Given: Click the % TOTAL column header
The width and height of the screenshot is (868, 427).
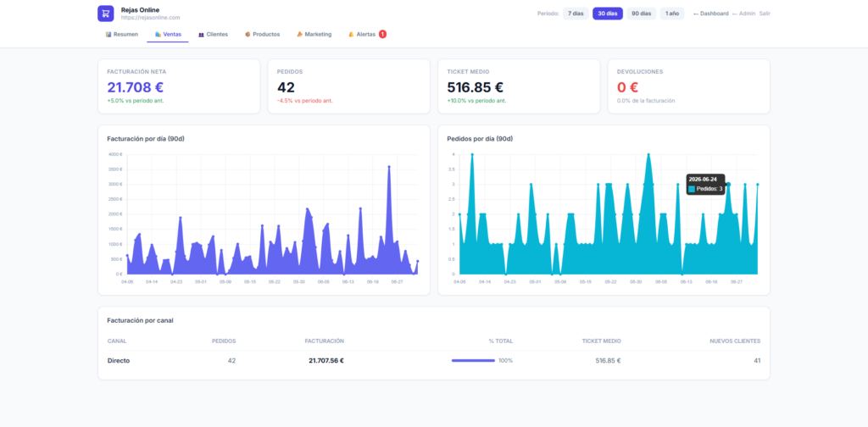Looking at the screenshot, I should tap(501, 341).
